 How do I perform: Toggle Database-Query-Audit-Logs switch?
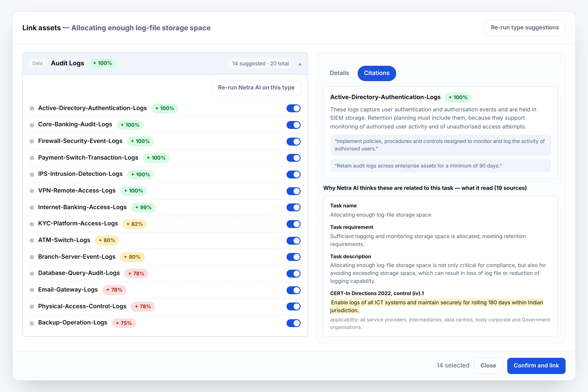pos(293,273)
